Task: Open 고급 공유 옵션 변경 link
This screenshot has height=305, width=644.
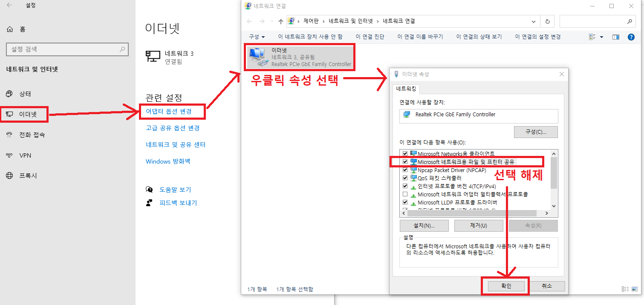Action: tap(173, 128)
